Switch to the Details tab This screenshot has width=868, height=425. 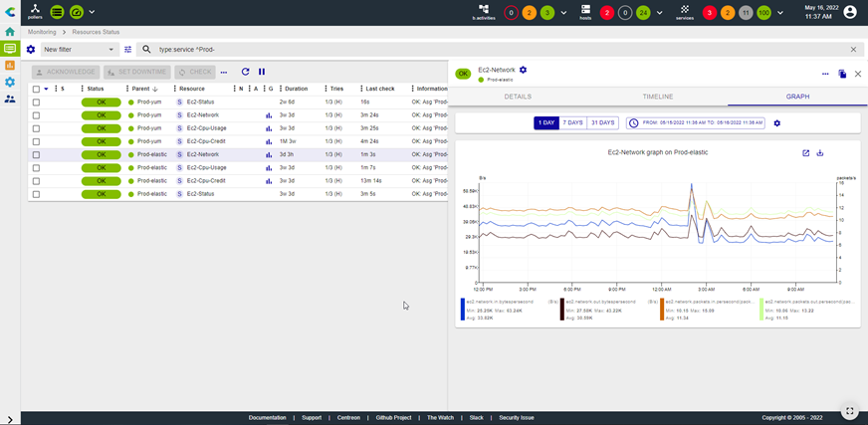[x=518, y=97]
